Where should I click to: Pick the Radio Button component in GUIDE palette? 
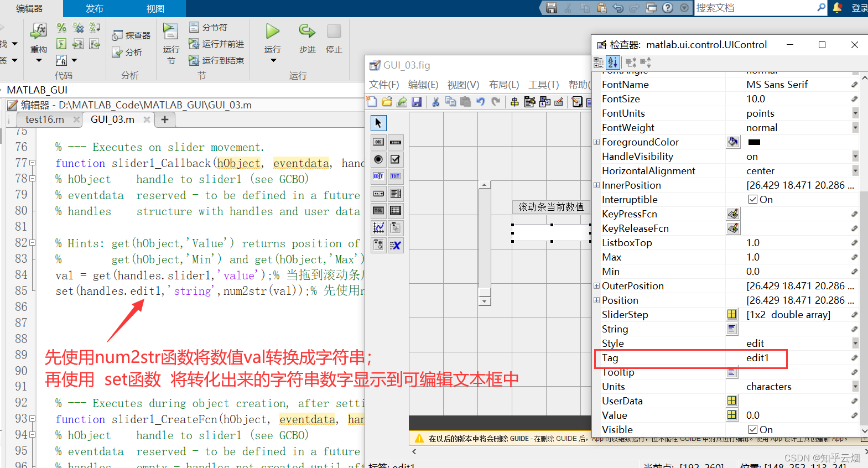(x=378, y=159)
